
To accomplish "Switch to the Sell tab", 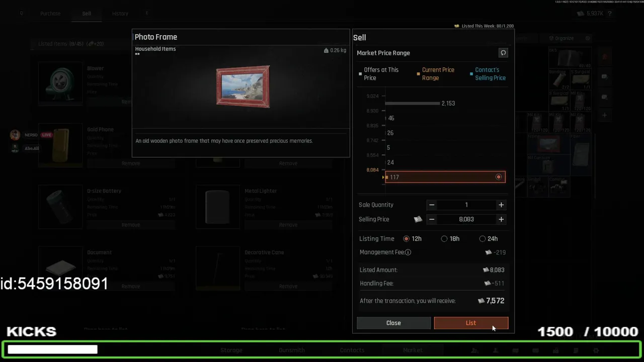I will (87, 14).
